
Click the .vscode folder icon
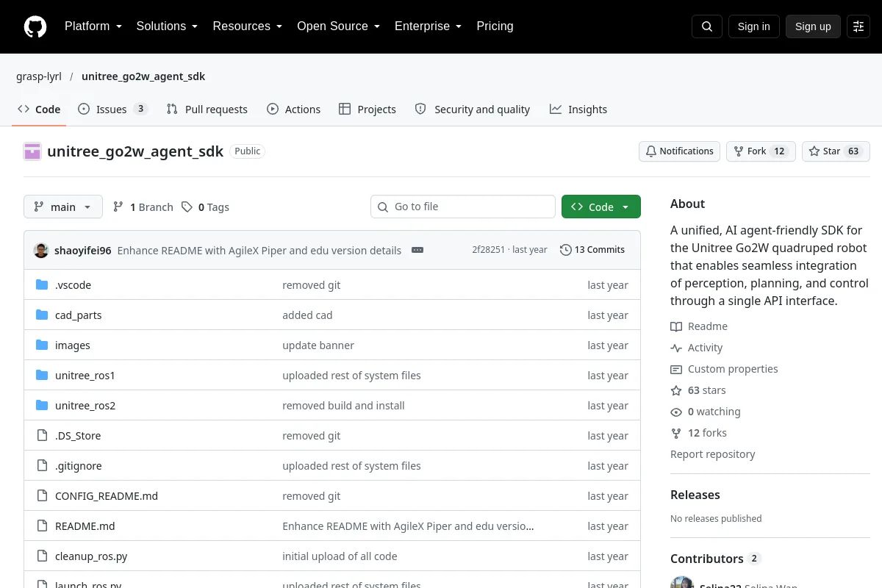point(42,285)
